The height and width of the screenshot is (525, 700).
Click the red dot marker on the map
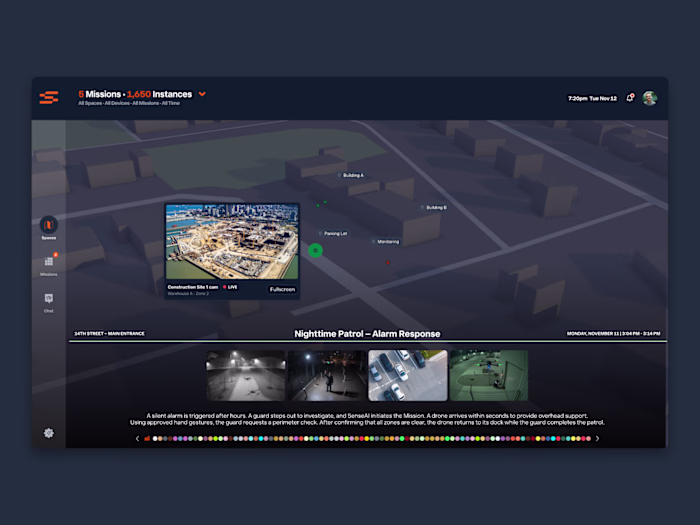click(388, 262)
